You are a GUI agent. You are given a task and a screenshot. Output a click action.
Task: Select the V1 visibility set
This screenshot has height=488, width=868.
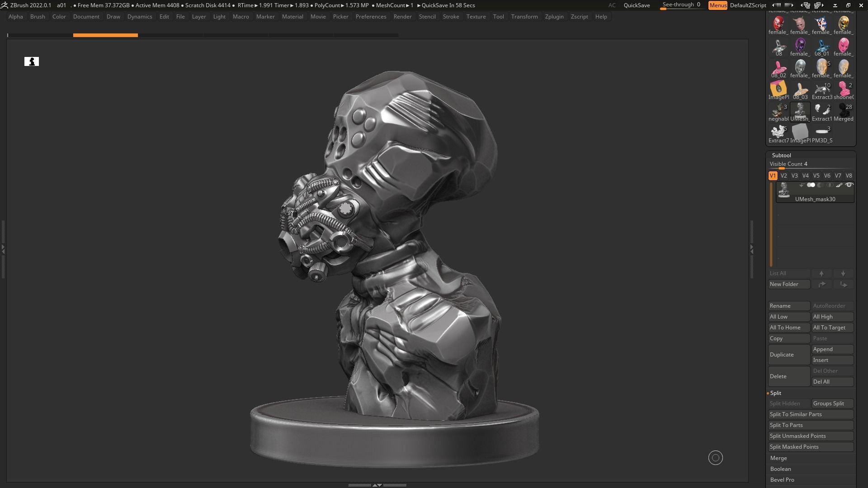click(773, 176)
